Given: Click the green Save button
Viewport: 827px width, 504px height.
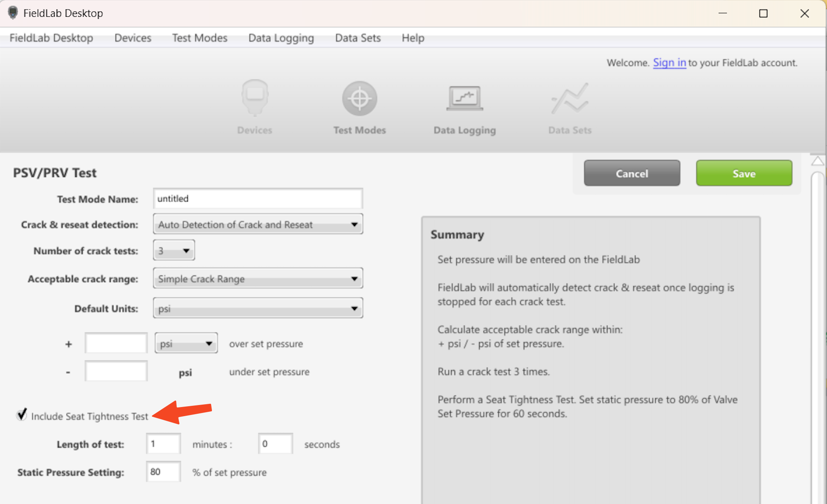Looking at the screenshot, I should (x=744, y=173).
